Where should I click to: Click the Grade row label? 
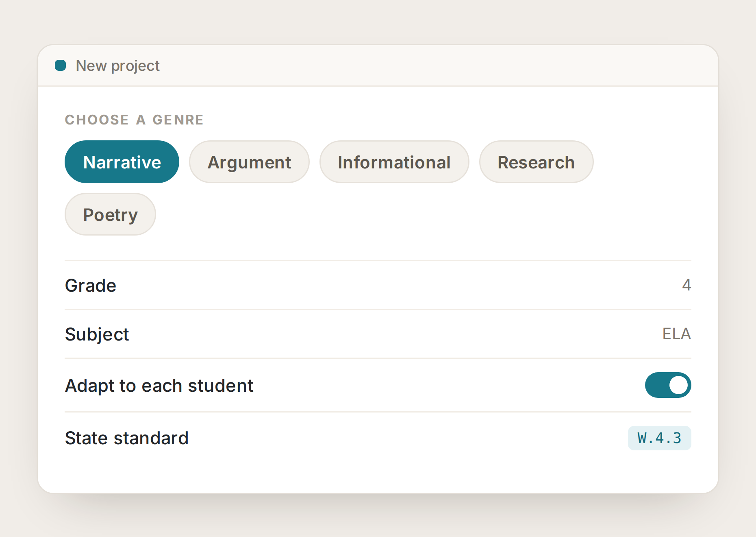(91, 285)
